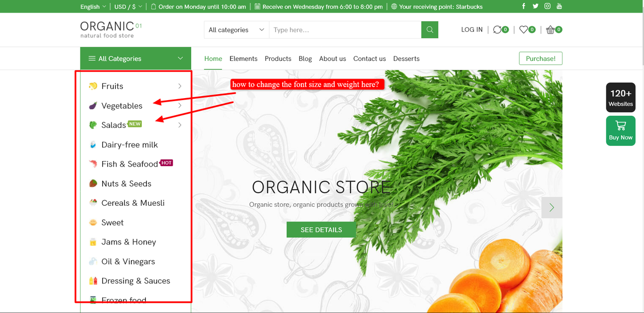The width and height of the screenshot is (644, 313).
Task: Click the Sweet category icon
Action: pos(93,222)
